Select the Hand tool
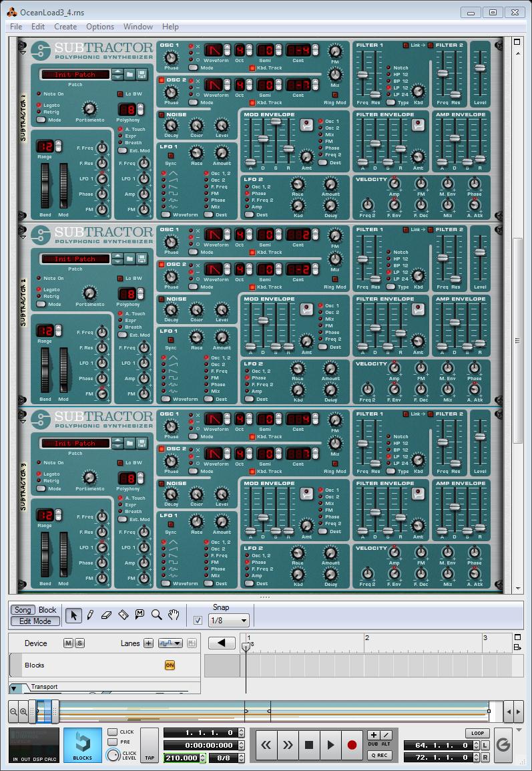The width and height of the screenshot is (532, 771). click(174, 615)
